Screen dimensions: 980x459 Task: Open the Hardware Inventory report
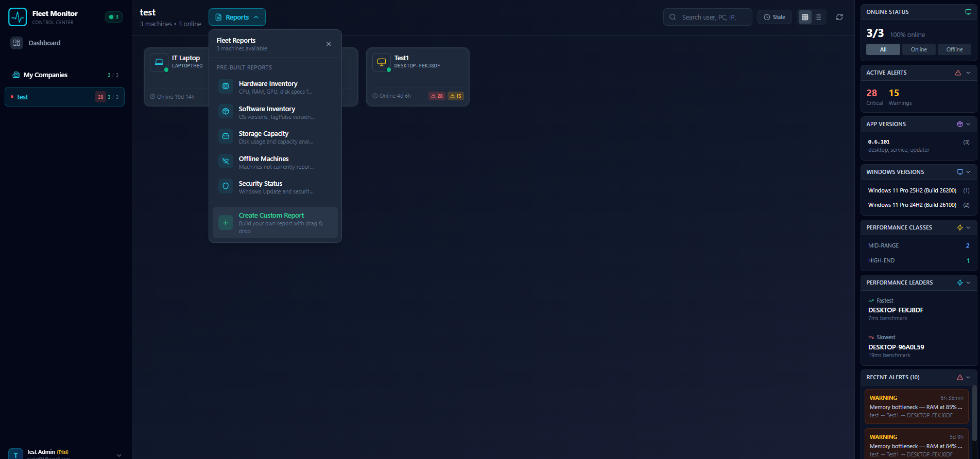click(275, 87)
